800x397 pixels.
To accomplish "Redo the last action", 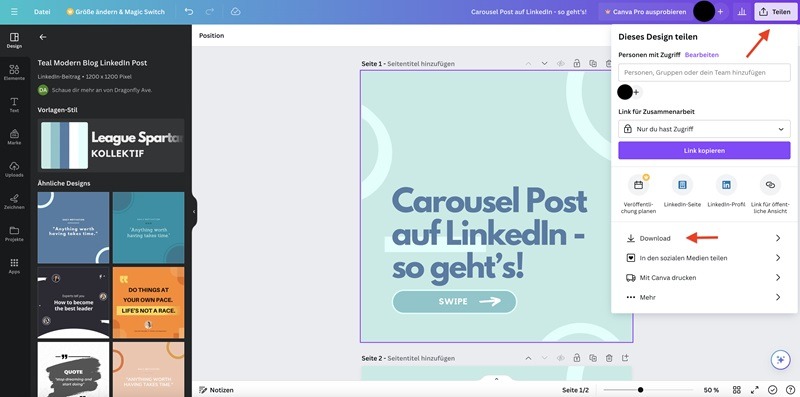I will pyautogui.click(x=210, y=11).
